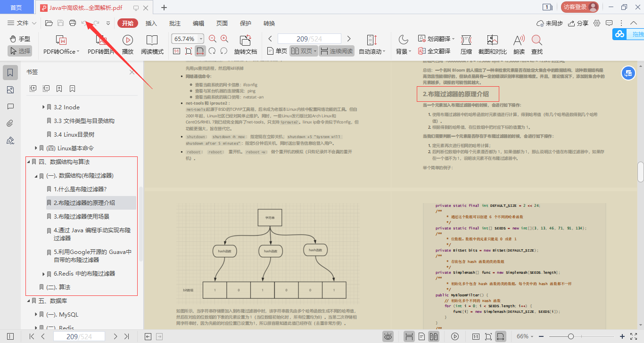This screenshot has width=644, height=343.
Task: Open the 文件 menu dropdown
Action: coord(22,23)
